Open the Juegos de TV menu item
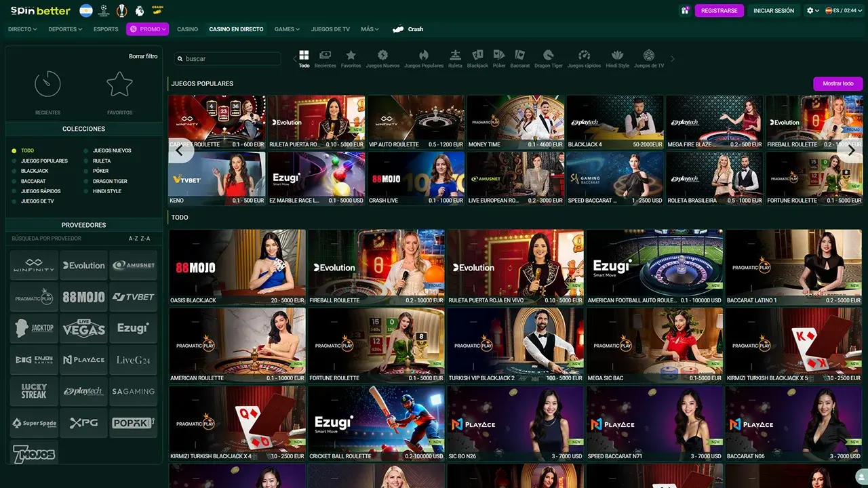Screen dimensions: 868x488 point(330,29)
